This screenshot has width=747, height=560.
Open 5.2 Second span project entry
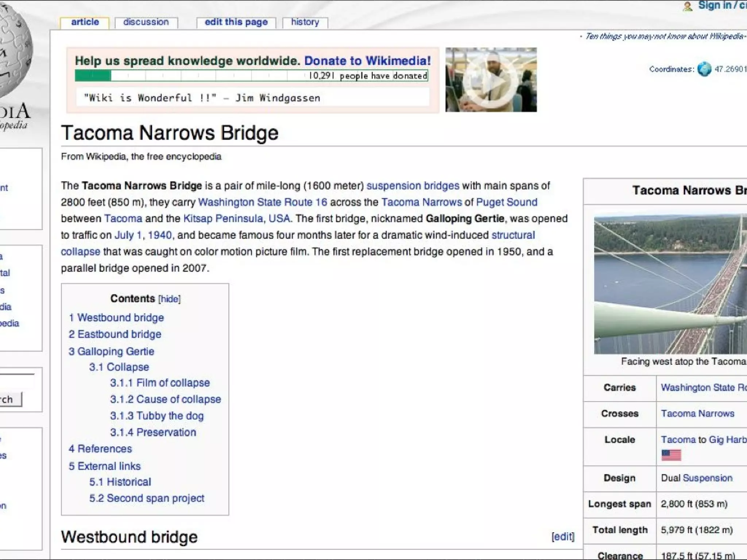tap(147, 498)
